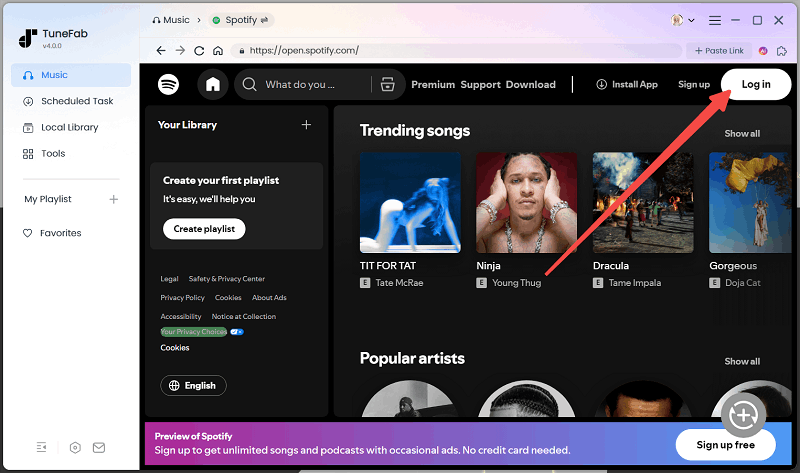This screenshot has height=473, width=800.
Task: Open the mail feedback icon
Action: point(99,447)
